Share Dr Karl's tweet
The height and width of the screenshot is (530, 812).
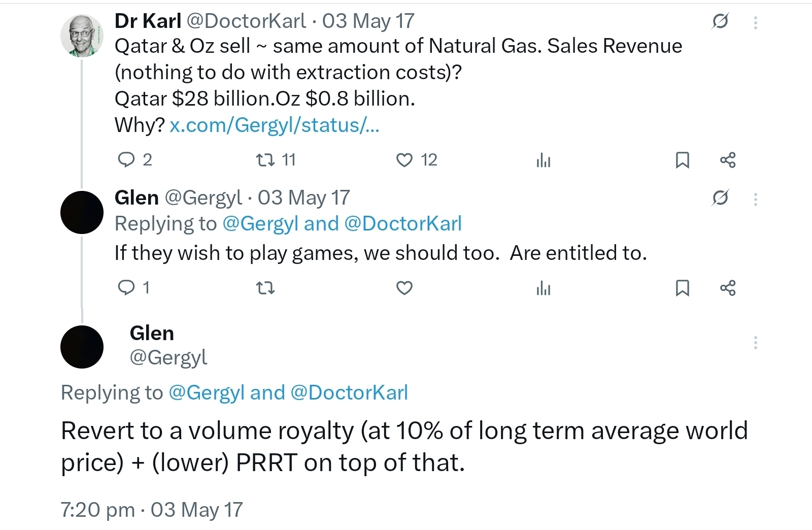click(727, 160)
